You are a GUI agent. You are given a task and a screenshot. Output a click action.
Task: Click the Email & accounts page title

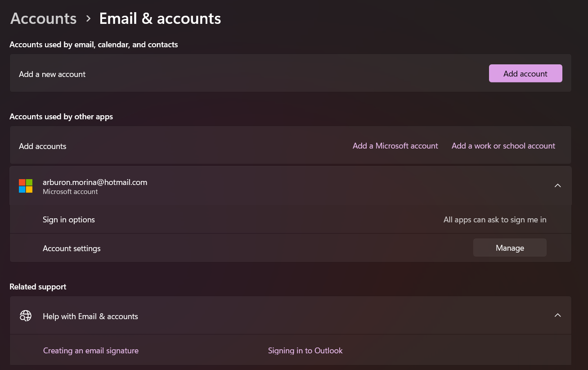click(160, 18)
